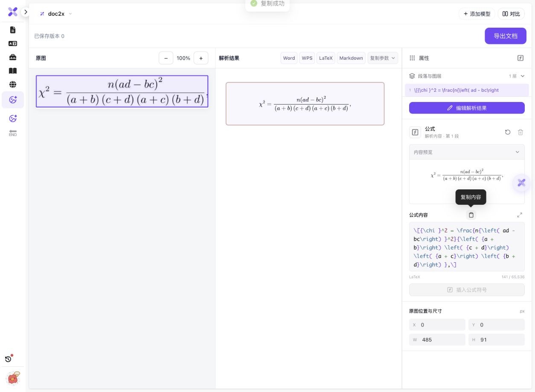
Task: Select the Markdown copy format
Action: (x=351, y=58)
